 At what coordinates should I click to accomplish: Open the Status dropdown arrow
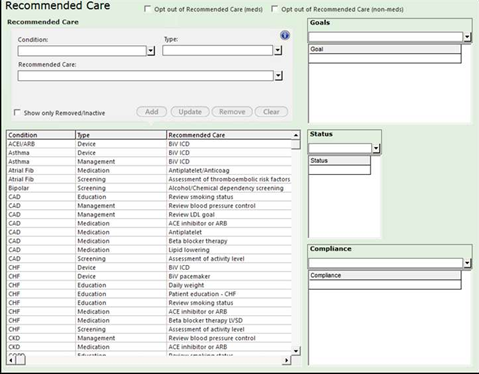(376, 148)
